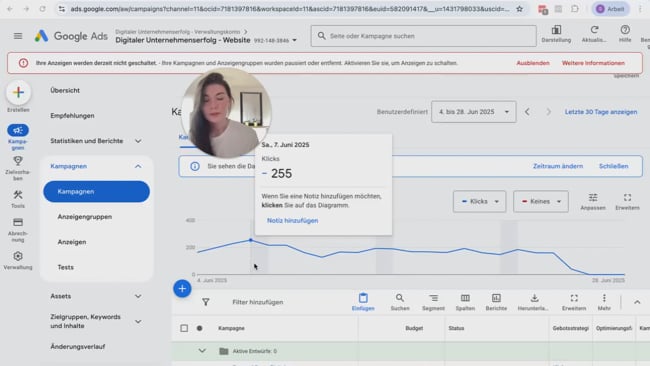The width and height of the screenshot is (650, 366).
Task: Expand Zielgruppen, Keywords und Inhalte
Action: click(138, 322)
